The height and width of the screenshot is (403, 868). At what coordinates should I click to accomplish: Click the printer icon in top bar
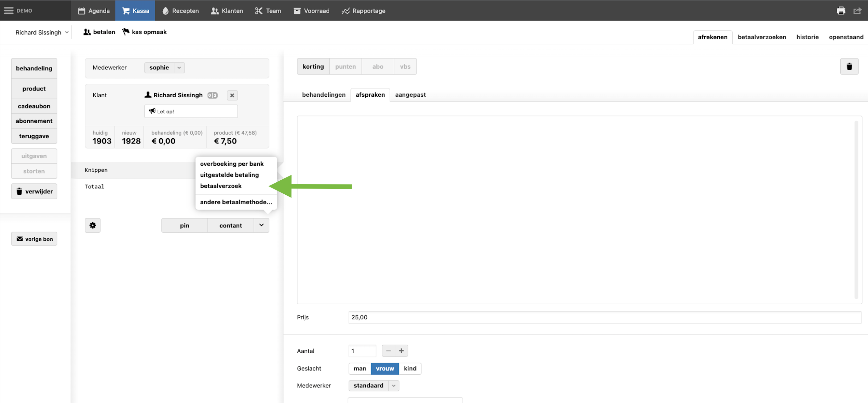pyautogui.click(x=841, y=11)
